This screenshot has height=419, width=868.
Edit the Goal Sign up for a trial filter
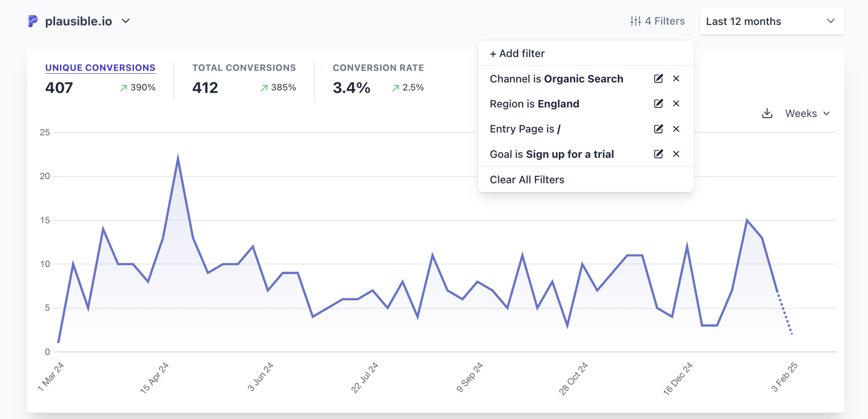click(658, 154)
